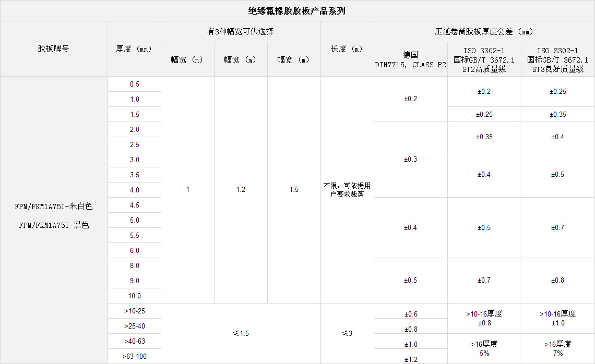Click the 不限，可依据用户要求裁剪 length cell
595x364 pixels.
point(347,189)
